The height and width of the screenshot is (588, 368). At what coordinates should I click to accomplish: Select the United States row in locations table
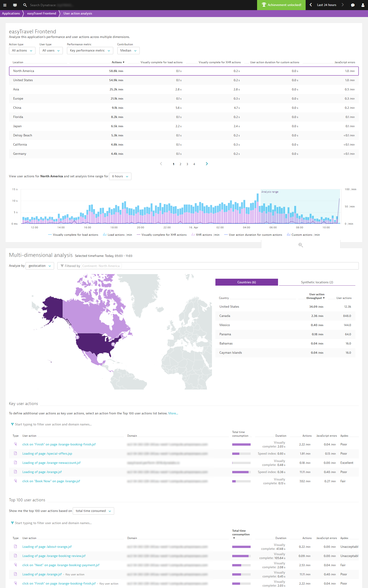[184, 80]
